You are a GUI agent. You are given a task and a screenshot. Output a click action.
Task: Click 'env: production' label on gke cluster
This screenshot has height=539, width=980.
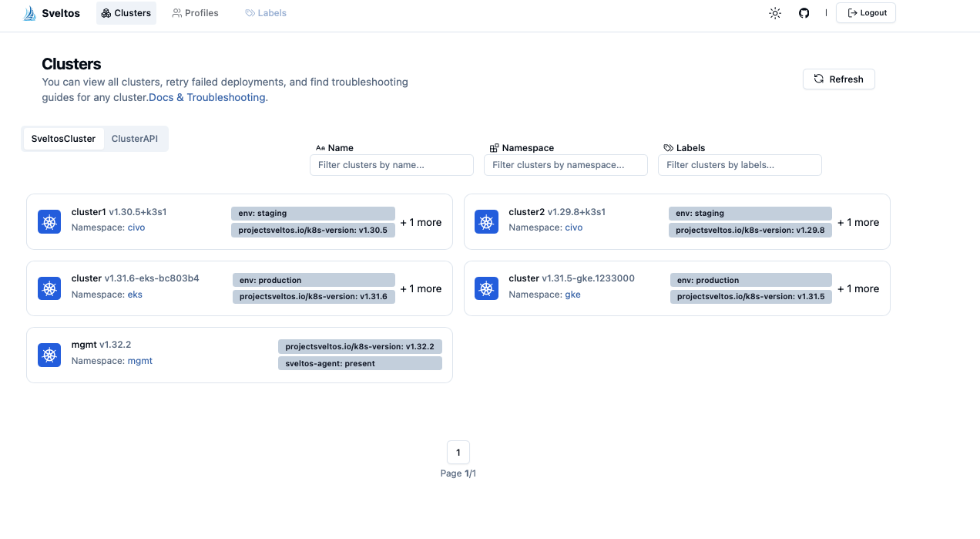[x=751, y=280]
